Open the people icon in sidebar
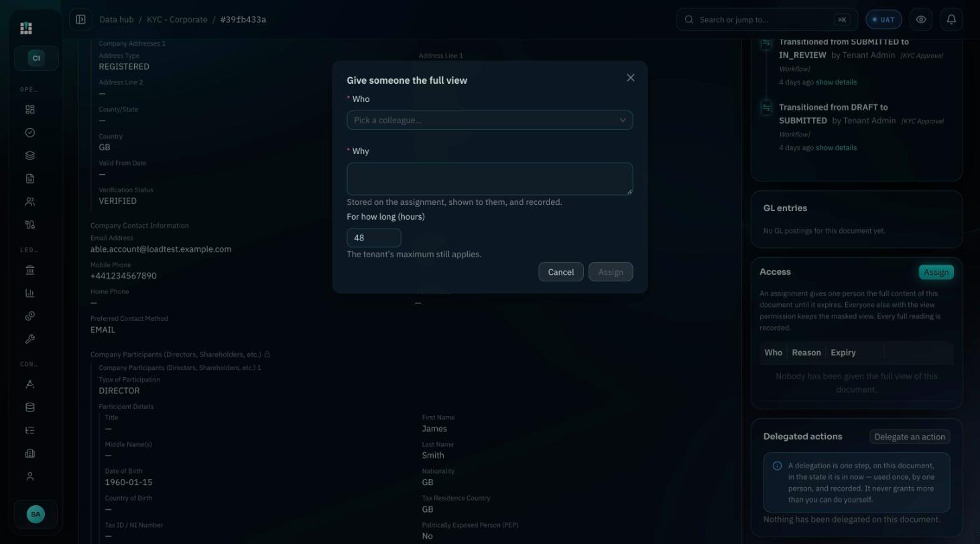 (29, 202)
